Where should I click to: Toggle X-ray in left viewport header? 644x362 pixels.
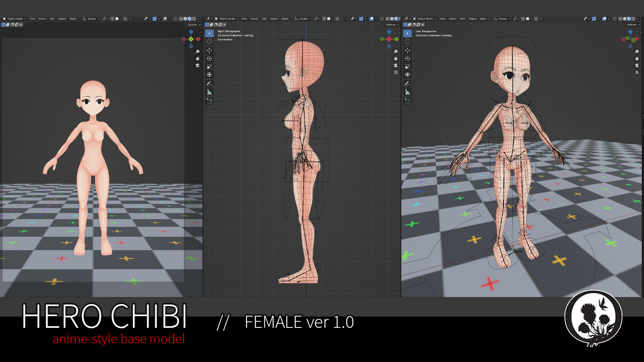tap(175, 19)
